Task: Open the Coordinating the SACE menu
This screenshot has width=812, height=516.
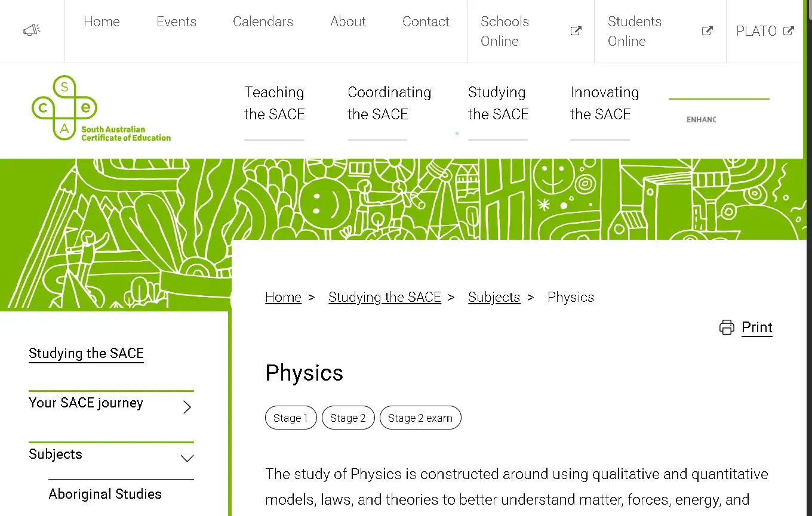Action: [389, 103]
